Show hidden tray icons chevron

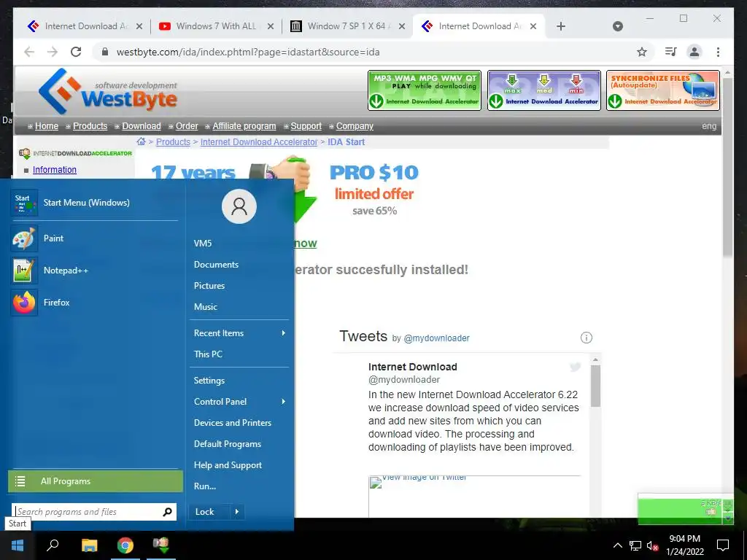(617, 545)
